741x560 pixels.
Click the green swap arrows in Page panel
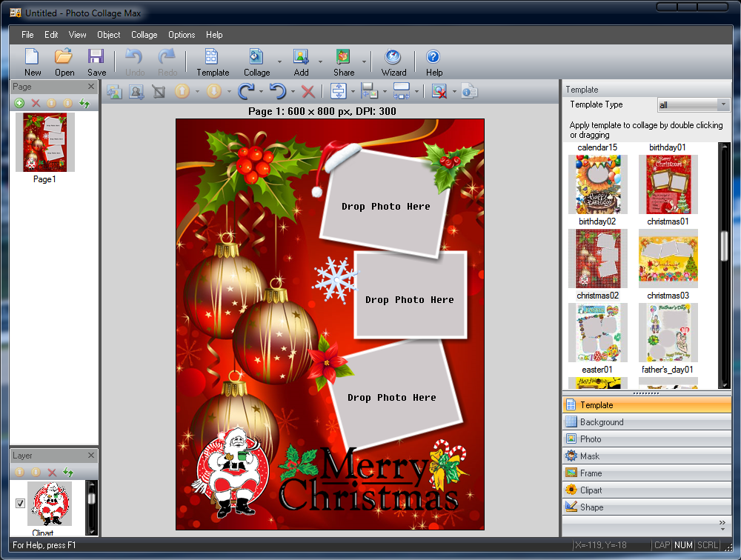click(84, 103)
